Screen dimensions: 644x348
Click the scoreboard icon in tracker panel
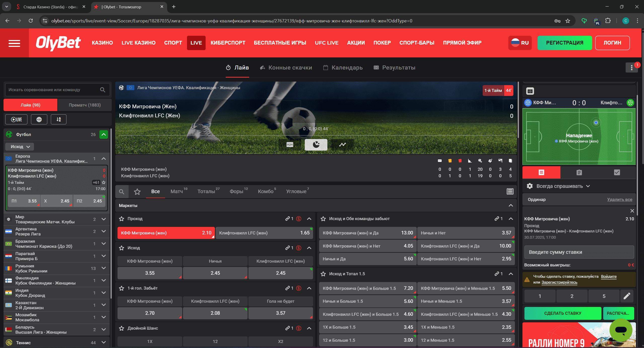530,91
